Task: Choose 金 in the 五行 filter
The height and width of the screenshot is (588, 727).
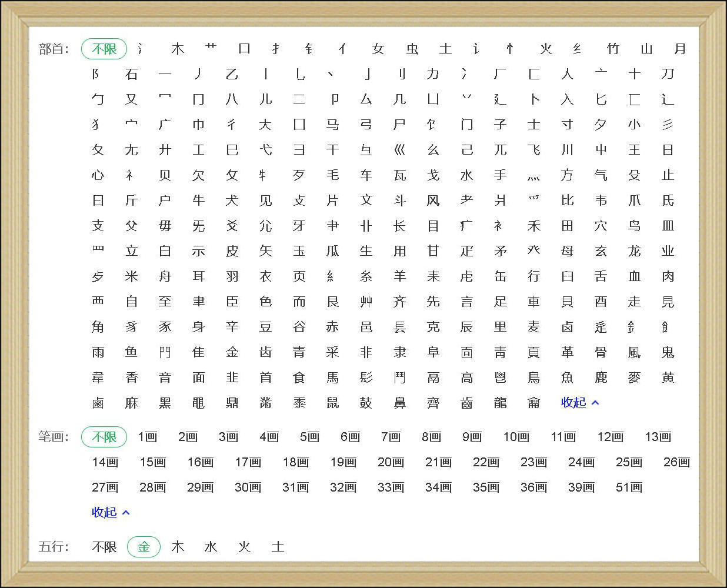Action: click(144, 547)
